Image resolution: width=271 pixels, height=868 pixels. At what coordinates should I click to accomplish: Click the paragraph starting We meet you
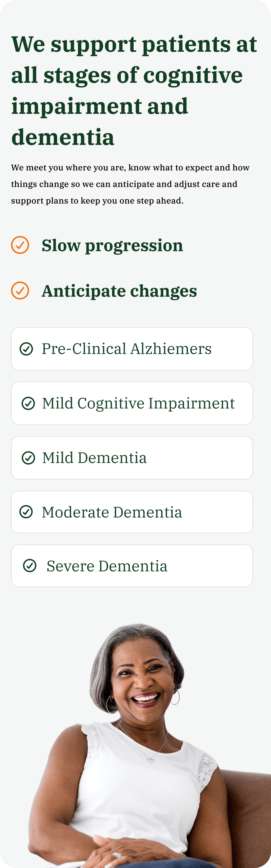pos(130,184)
